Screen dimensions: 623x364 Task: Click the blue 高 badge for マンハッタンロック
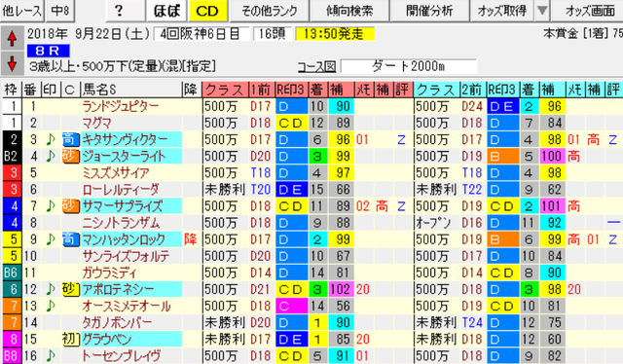tap(70, 239)
